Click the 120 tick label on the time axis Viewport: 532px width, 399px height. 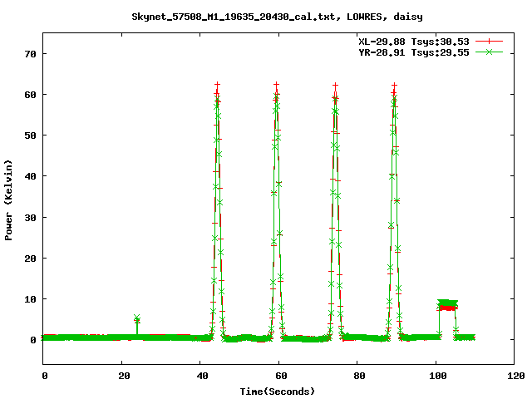pos(516,376)
